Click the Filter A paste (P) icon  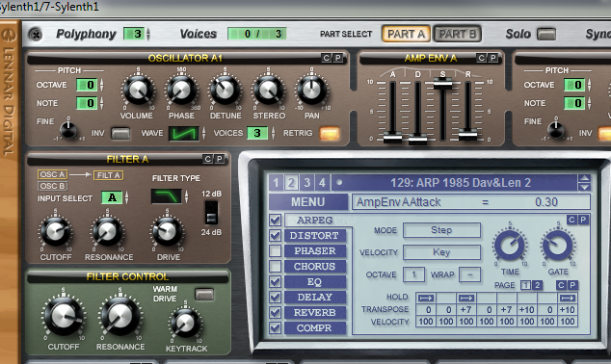click(220, 159)
